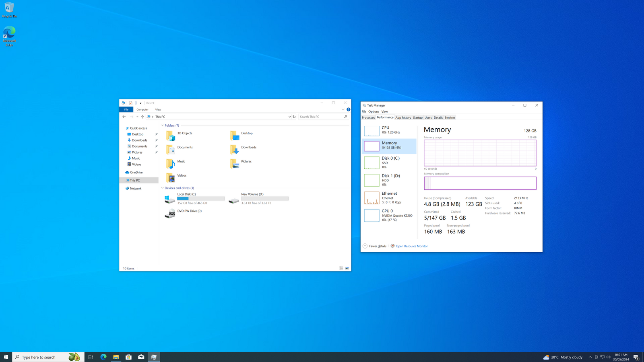Switch to the Users tab
The image size is (644, 362).
(428, 118)
